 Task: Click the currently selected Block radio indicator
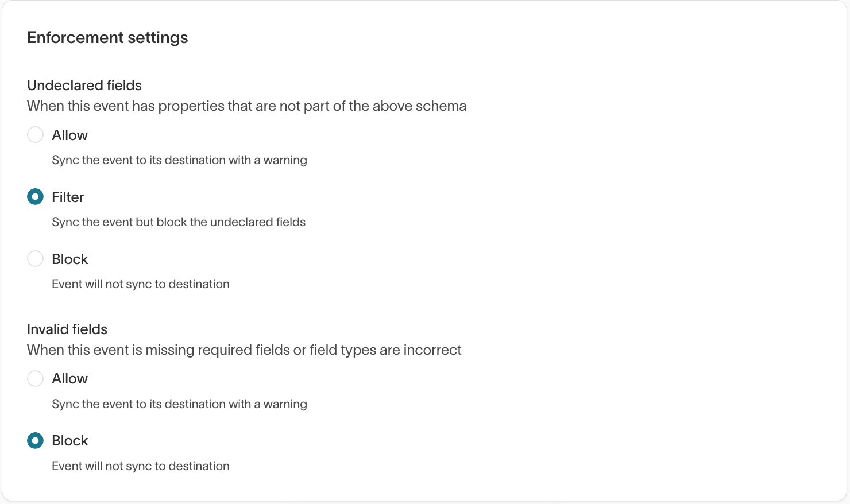pos(35,440)
